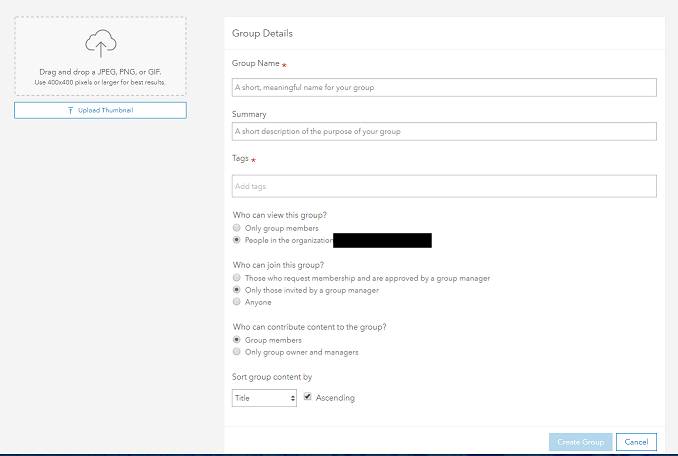Select Only group members view option
The image size is (678, 456).
pos(236,228)
